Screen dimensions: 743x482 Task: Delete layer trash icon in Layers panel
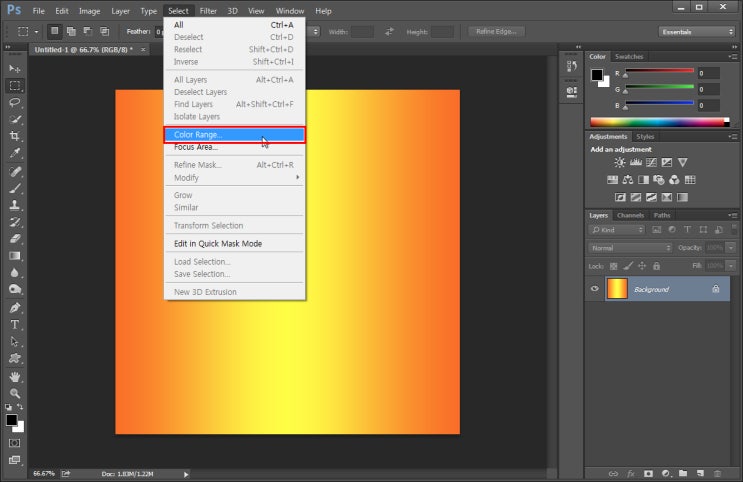717,473
